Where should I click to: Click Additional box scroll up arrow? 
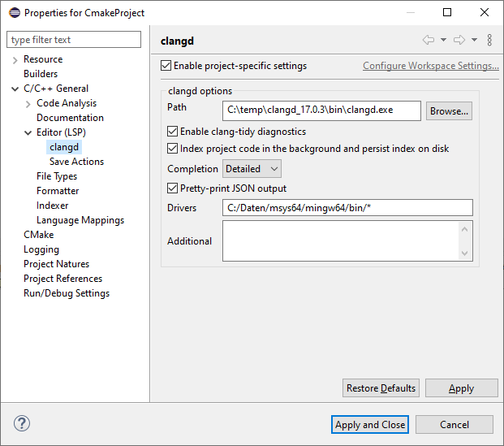(x=464, y=229)
